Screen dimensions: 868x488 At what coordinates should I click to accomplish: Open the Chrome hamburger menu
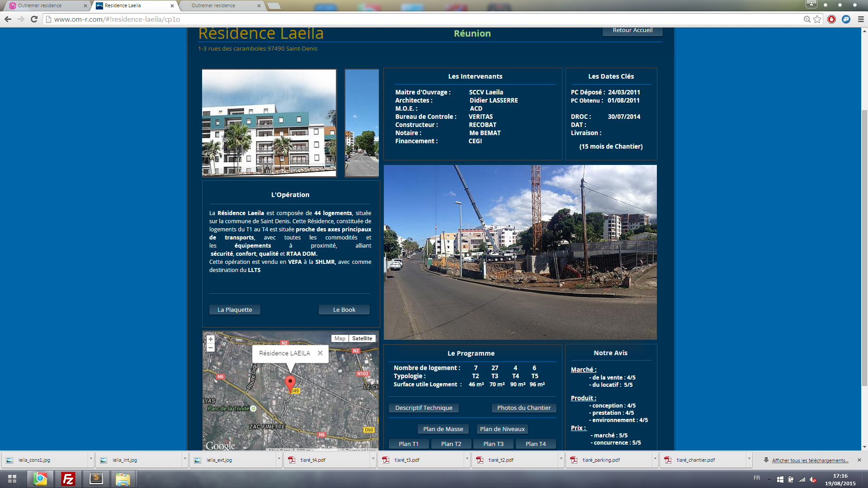pyautogui.click(x=861, y=19)
